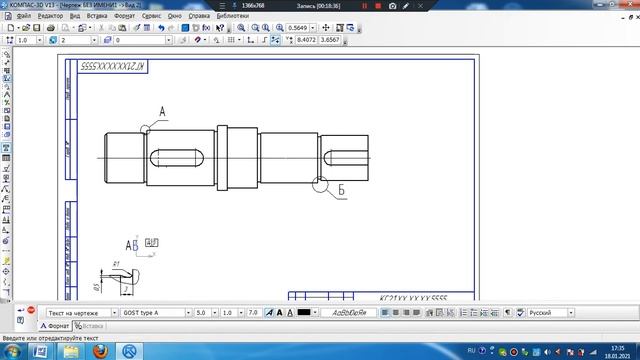Toggle local coordinate system icon
Image resolution: width=640 pixels, height=360 pixels.
coord(251,40)
